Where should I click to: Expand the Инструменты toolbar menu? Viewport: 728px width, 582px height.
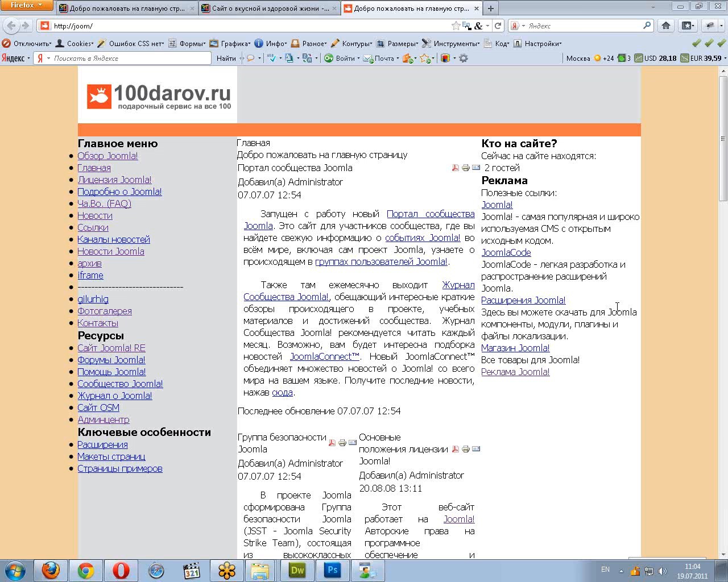(450, 43)
